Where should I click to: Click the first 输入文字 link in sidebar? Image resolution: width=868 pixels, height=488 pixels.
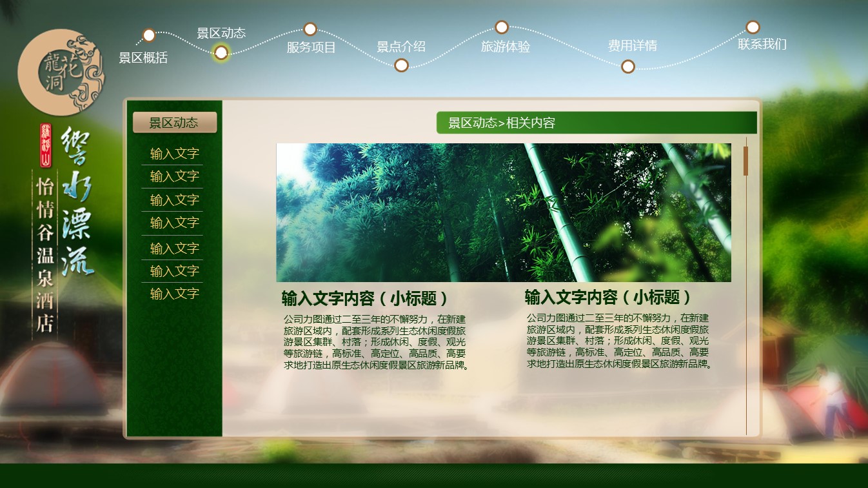coord(174,154)
